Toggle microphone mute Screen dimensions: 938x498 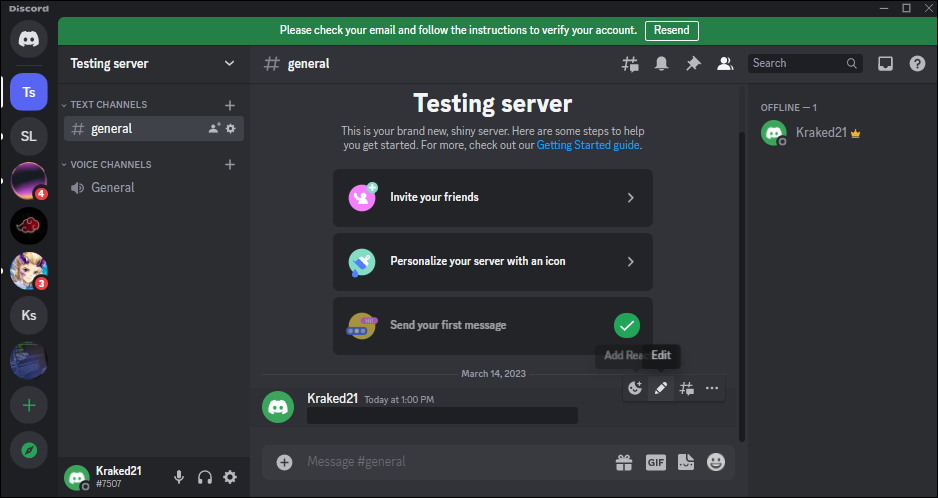[x=179, y=477]
